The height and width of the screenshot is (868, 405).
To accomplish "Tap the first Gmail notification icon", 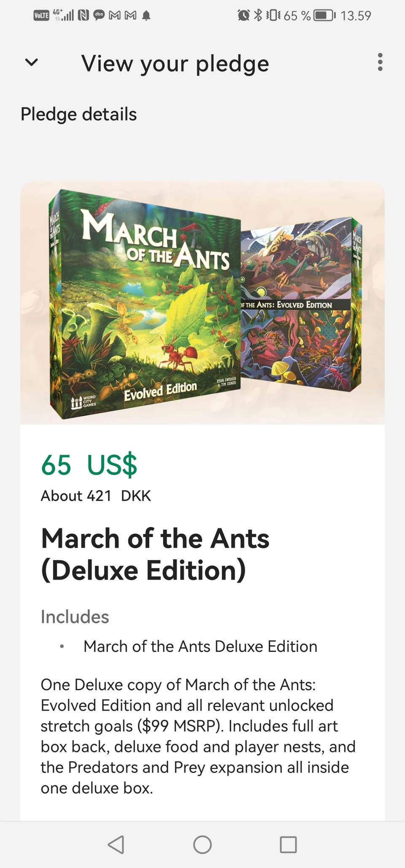I will click(x=114, y=16).
